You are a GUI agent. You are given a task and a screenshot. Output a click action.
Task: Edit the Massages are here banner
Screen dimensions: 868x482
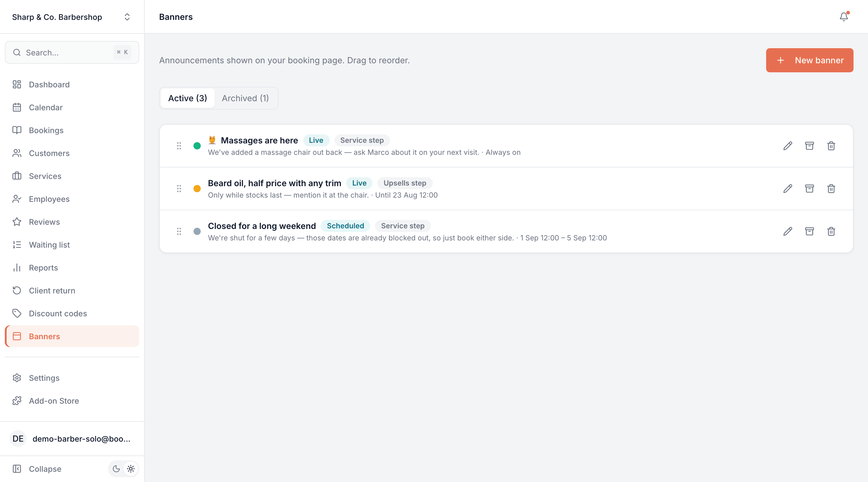(x=788, y=146)
